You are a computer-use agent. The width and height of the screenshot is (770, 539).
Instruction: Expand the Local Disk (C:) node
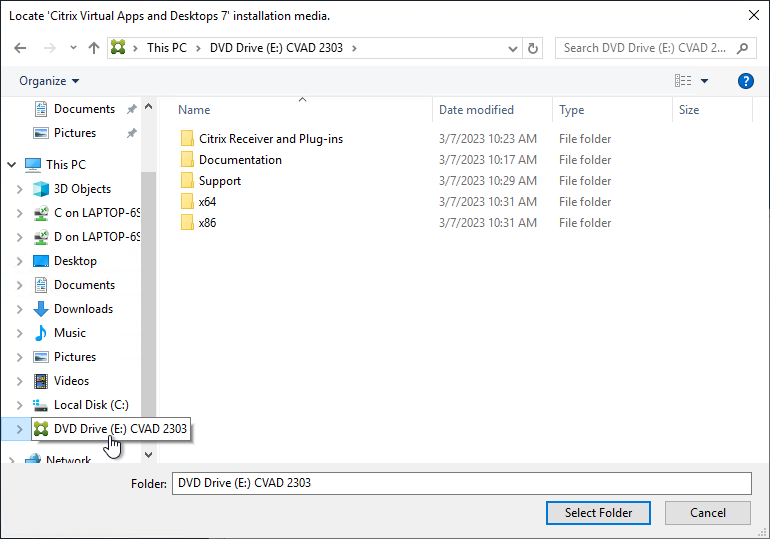(x=20, y=405)
